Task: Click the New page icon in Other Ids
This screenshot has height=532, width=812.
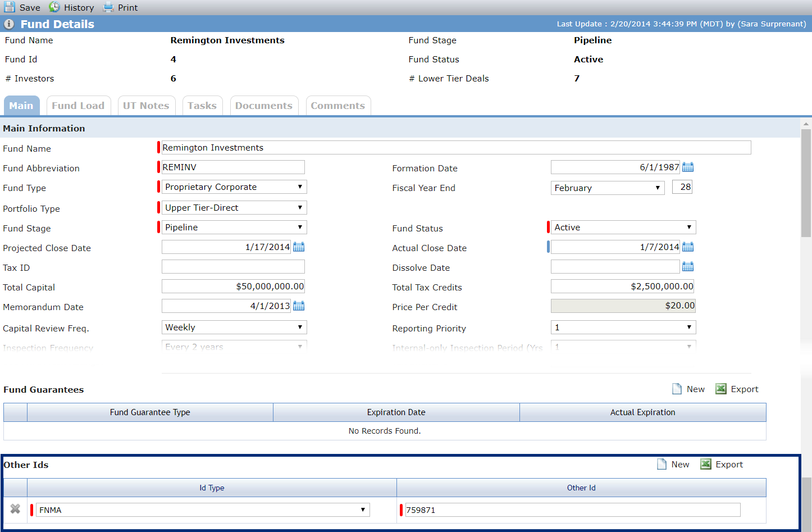Action: click(662, 464)
